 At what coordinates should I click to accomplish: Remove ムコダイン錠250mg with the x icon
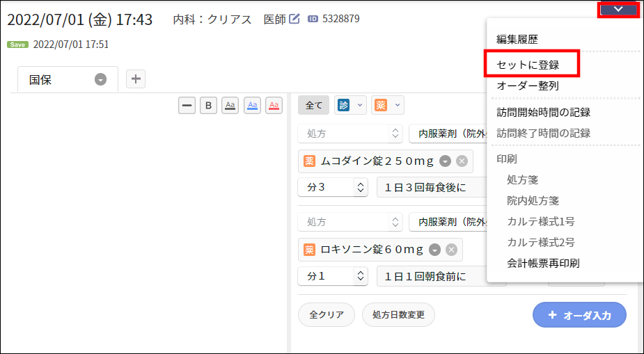click(462, 161)
